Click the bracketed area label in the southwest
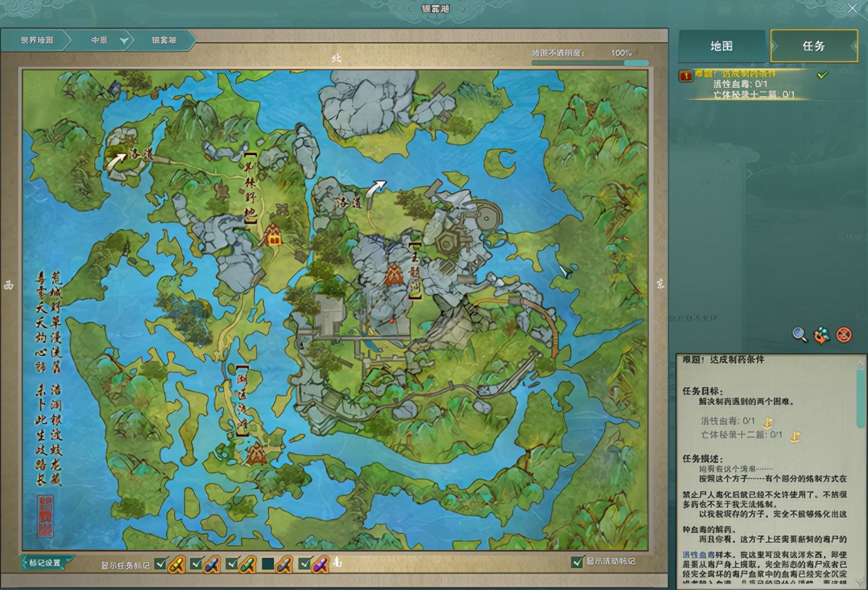The width and height of the screenshot is (868, 590). point(242,400)
